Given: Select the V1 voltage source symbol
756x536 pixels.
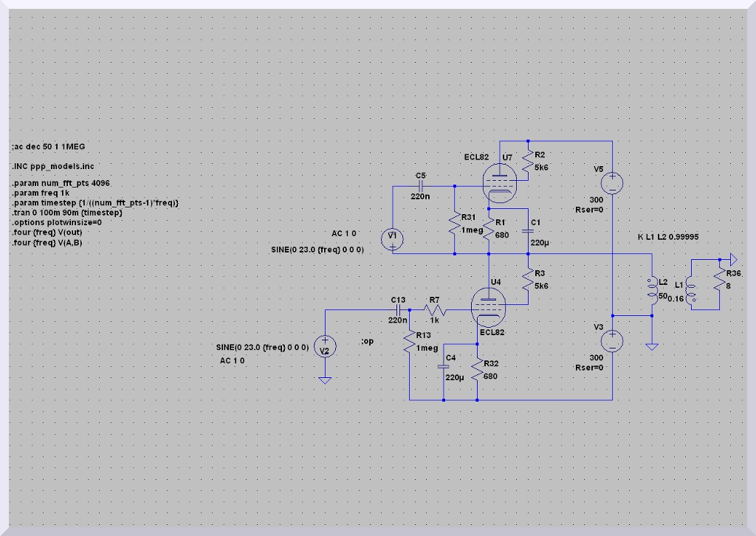Looking at the screenshot, I should pyautogui.click(x=393, y=238).
